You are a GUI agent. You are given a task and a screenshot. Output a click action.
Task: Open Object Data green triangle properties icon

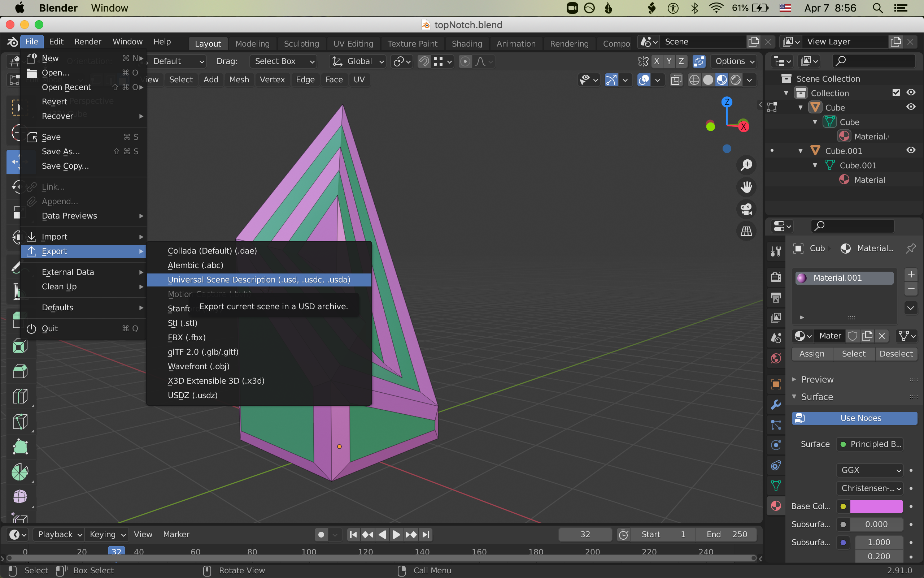pos(776,486)
